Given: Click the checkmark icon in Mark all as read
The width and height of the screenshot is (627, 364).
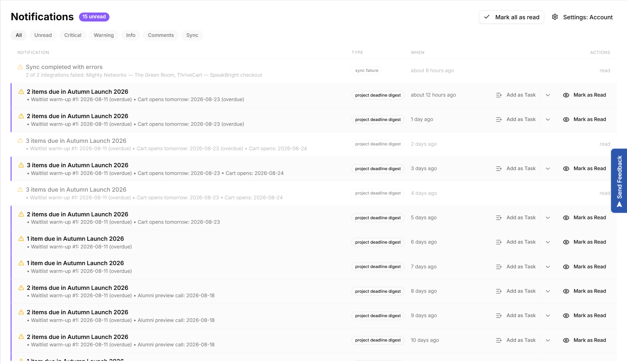Looking at the screenshot, I should (487, 17).
